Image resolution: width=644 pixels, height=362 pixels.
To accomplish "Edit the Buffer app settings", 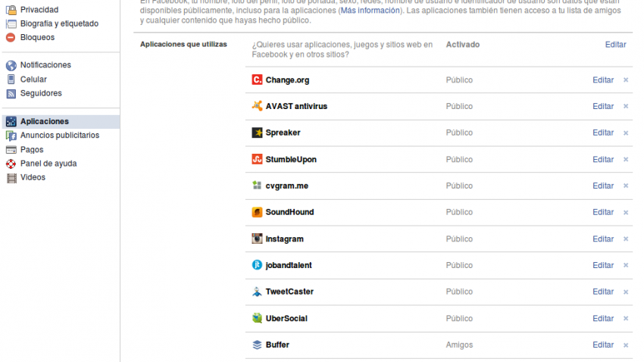I will point(603,345).
